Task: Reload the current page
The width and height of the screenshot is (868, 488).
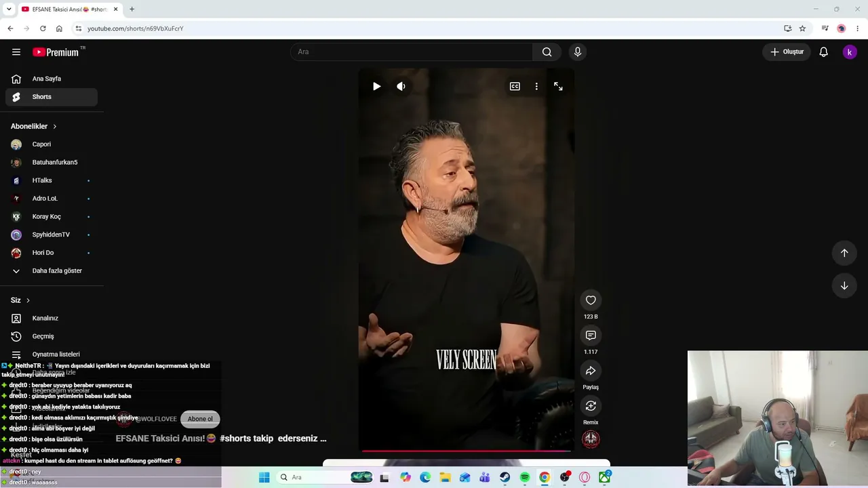Action: (43, 28)
